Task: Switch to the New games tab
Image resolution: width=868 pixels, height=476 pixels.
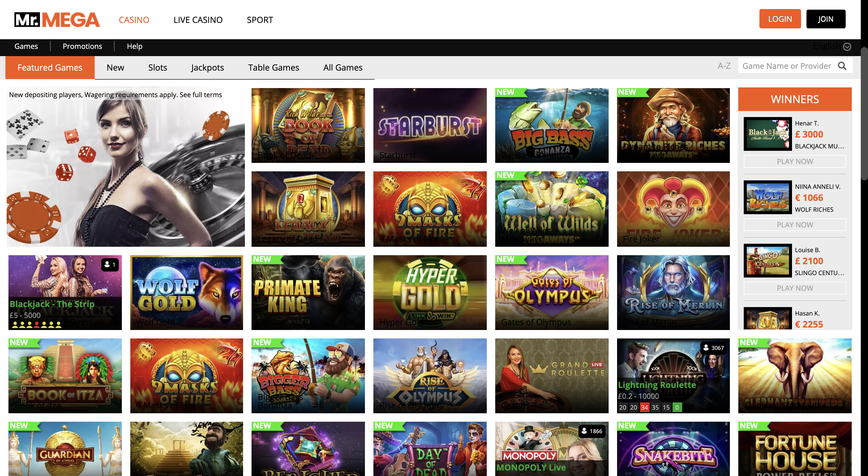Action: [115, 68]
